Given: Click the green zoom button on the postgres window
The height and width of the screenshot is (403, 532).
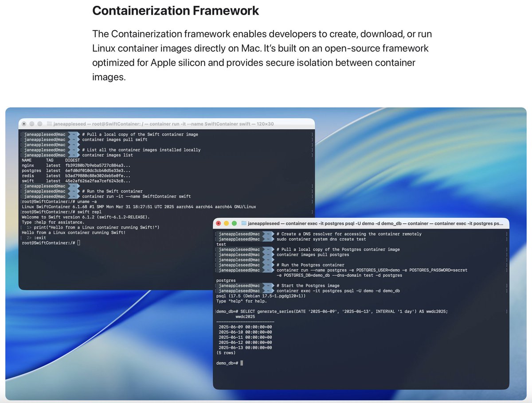Looking at the screenshot, I should point(234,224).
